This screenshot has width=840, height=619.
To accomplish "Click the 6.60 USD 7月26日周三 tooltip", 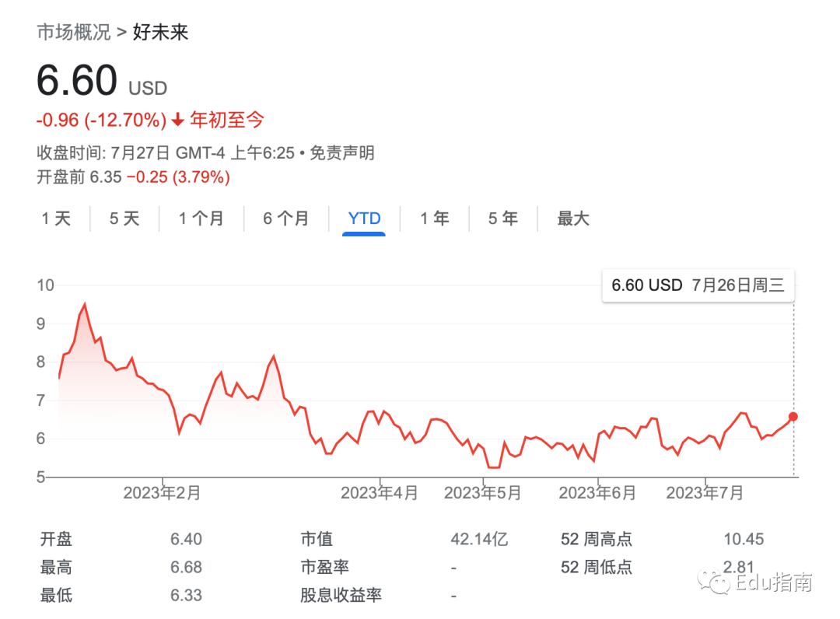I will tap(698, 285).
